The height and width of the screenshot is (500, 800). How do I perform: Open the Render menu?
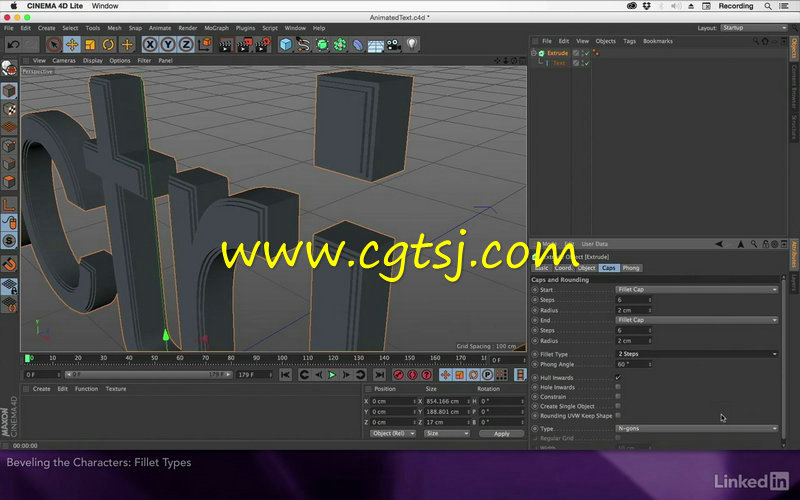[x=188, y=28]
